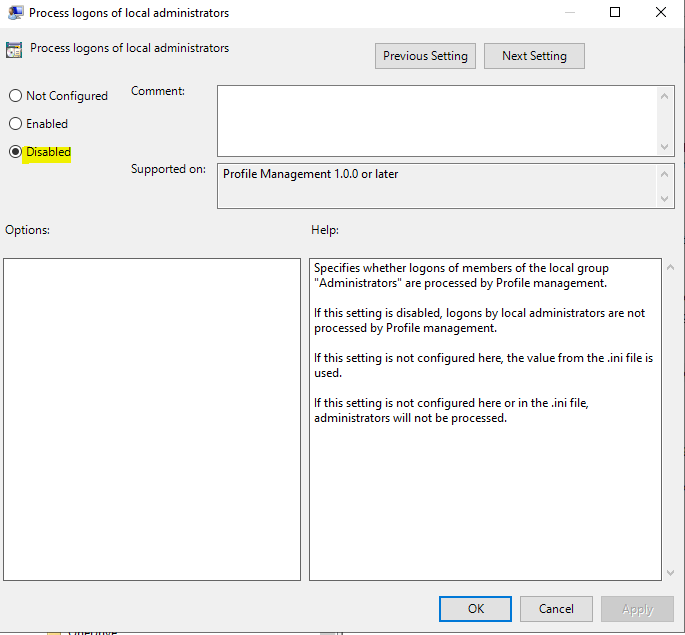Maximize the policy settings window
This screenshot has width=685, height=635.
(615, 13)
